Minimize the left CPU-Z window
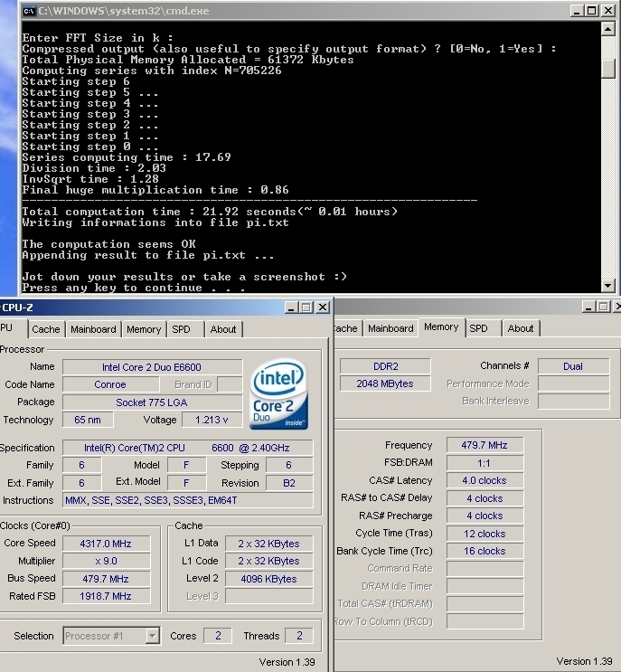 click(291, 308)
